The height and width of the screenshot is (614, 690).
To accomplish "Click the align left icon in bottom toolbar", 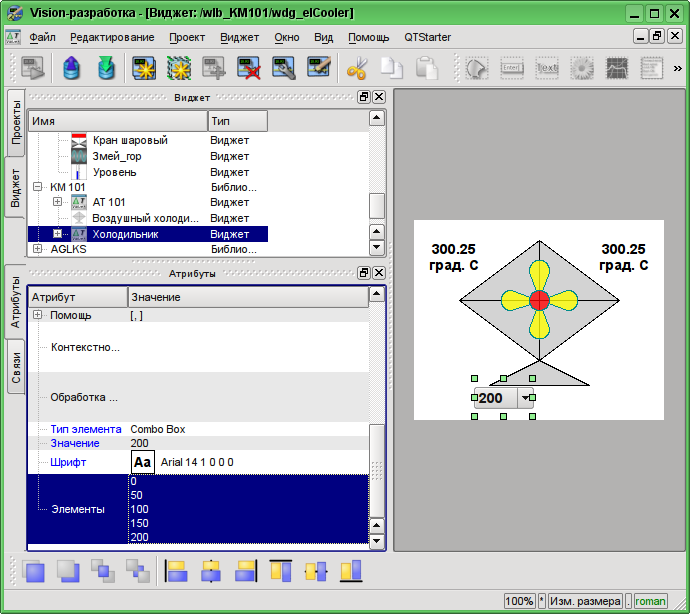I will [176, 572].
